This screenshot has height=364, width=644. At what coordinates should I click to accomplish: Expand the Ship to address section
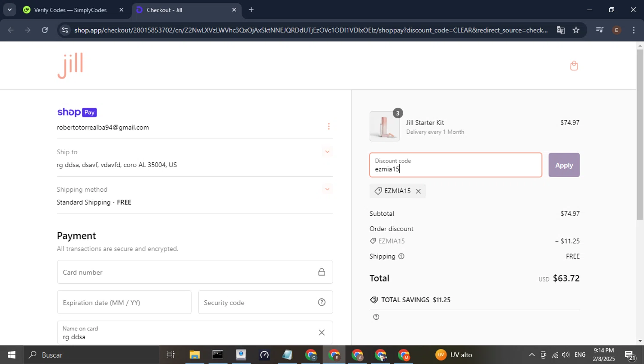(x=328, y=152)
